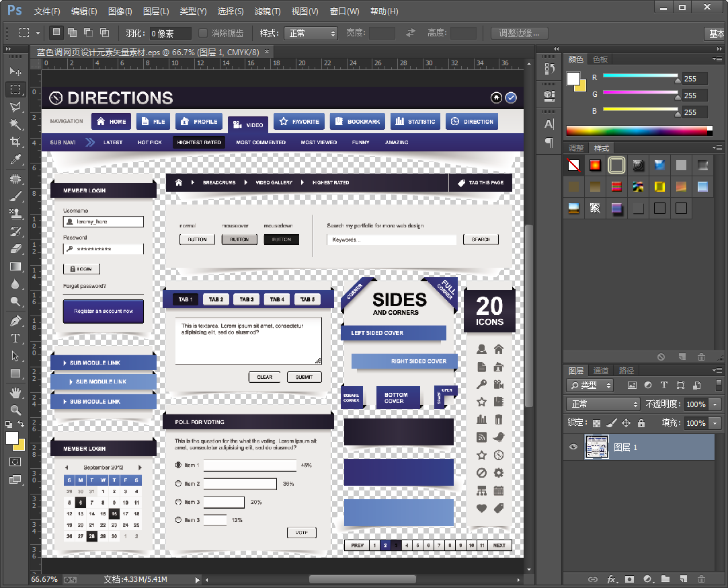
Task: Toggle the 消除锯齿 anti-alias checkbox
Action: [203, 33]
